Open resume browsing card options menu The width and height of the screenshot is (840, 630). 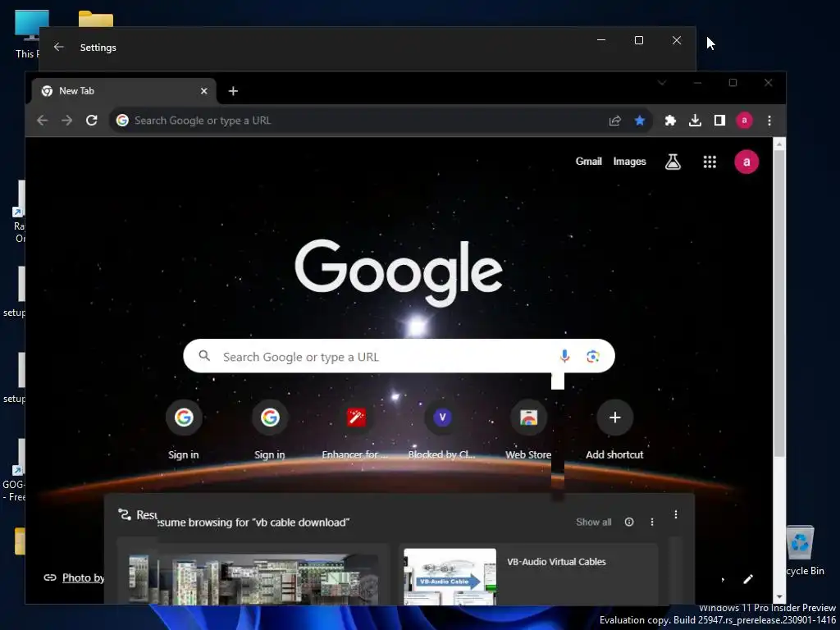652,522
